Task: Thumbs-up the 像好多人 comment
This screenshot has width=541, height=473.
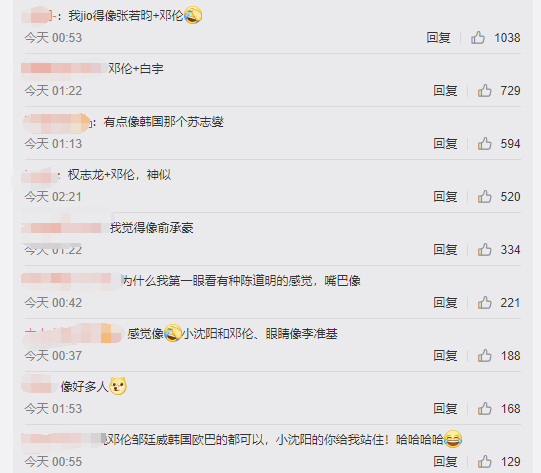Action: (x=484, y=408)
